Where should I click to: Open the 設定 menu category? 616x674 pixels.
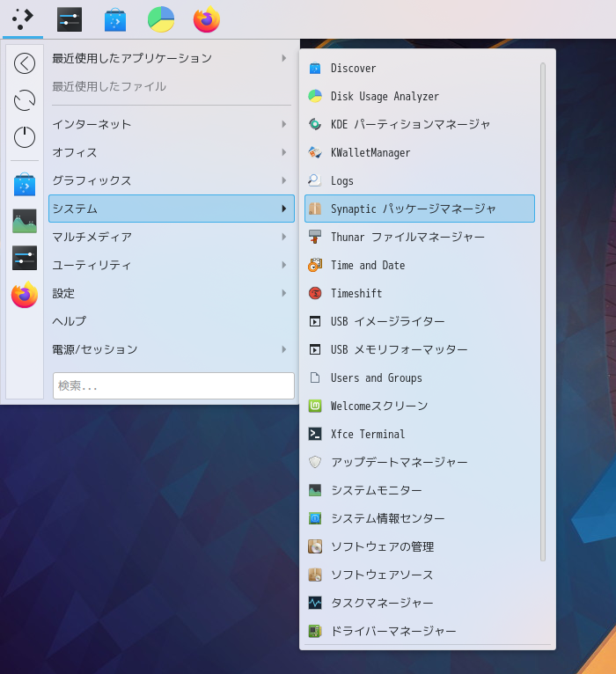point(172,293)
